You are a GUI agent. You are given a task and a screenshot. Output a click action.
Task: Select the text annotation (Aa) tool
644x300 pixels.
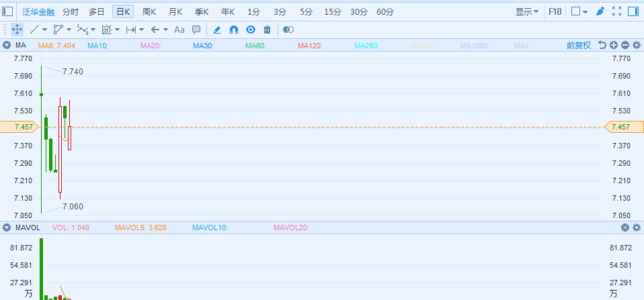tap(179, 30)
